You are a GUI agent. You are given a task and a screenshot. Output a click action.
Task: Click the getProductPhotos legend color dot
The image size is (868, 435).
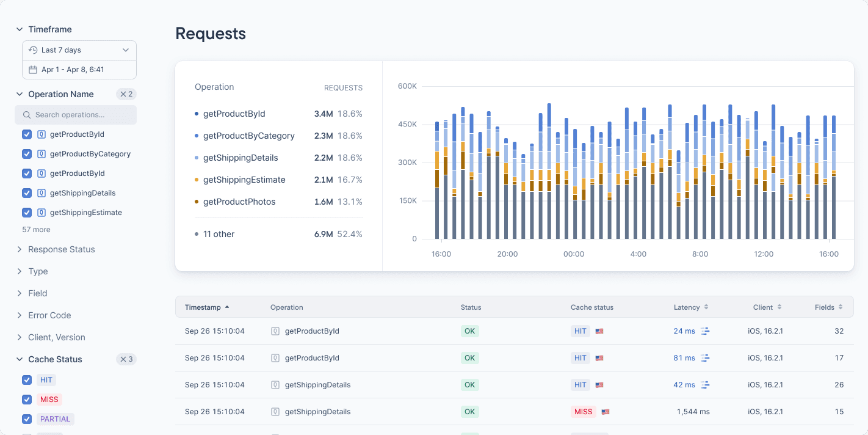[x=196, y=202]
